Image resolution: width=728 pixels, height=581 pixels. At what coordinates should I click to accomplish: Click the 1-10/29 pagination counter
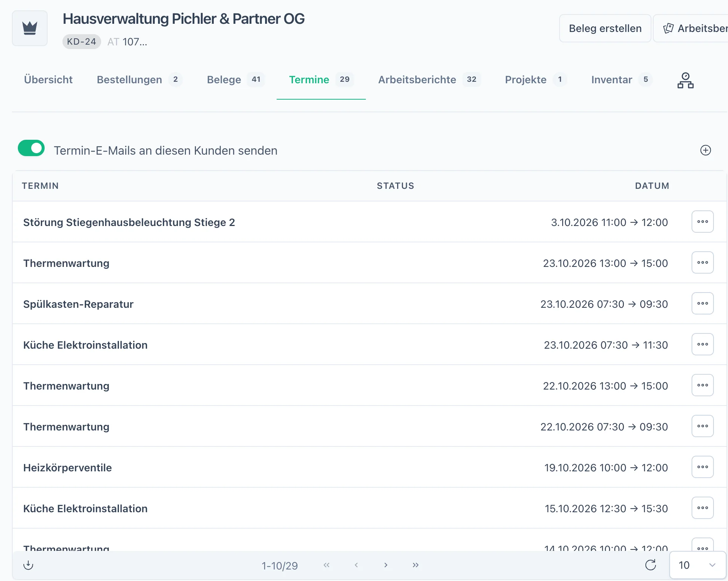280,566
